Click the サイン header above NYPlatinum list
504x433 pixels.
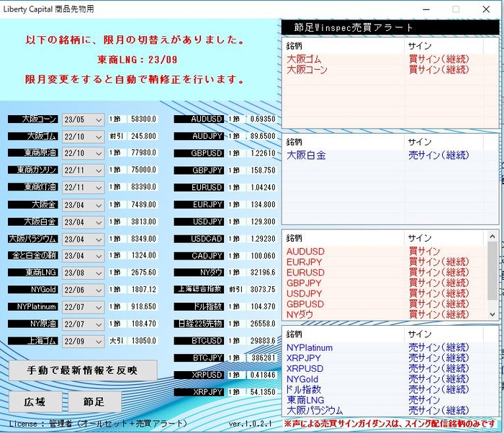click(x=444, y=334)
